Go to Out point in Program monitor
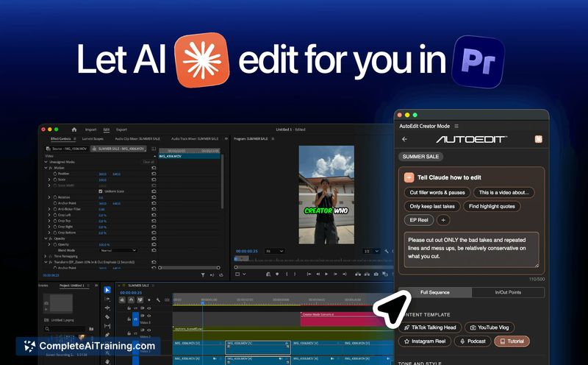Viewport: 588px width, 365px height. click(x=344, y=274)
